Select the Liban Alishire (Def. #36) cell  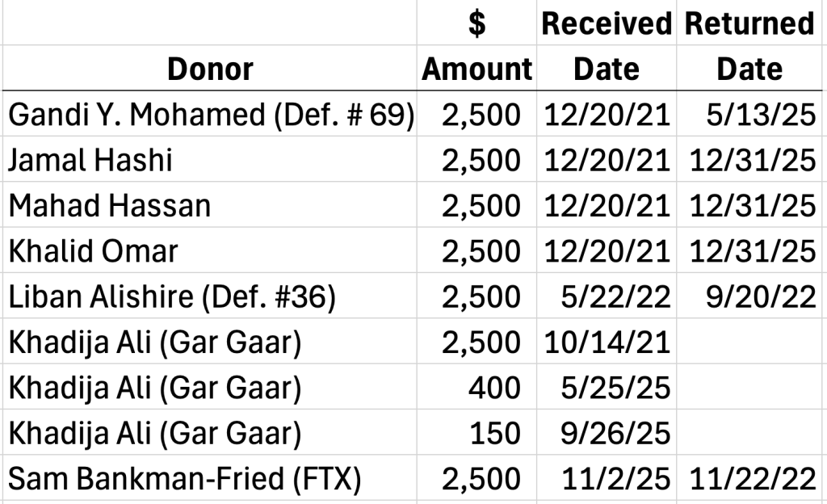pyautogui.click(x=210, y=296)
